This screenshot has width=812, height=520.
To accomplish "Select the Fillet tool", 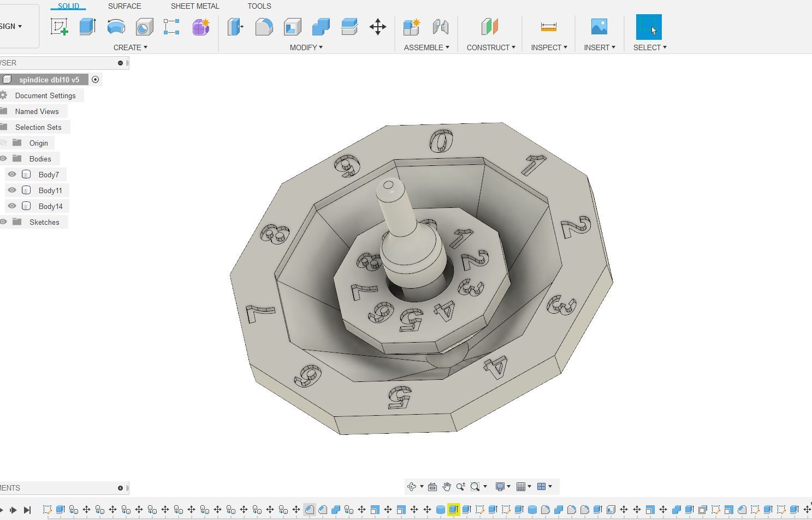I will point(264,26).
